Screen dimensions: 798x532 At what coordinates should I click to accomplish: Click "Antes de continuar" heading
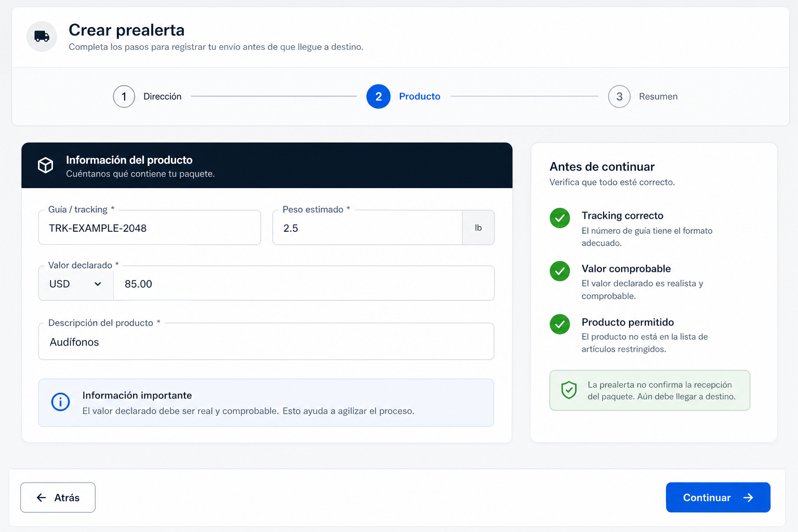pyautogui.click(x=602, y=167)
